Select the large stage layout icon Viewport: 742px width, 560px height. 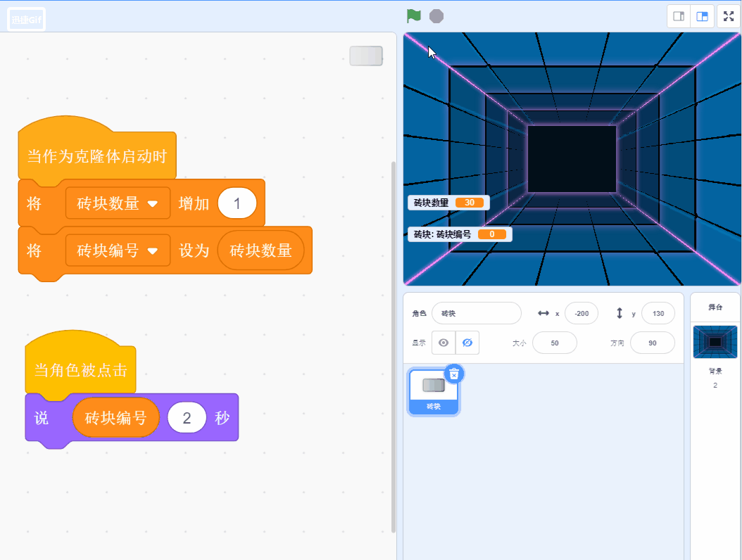coord(702,15)
